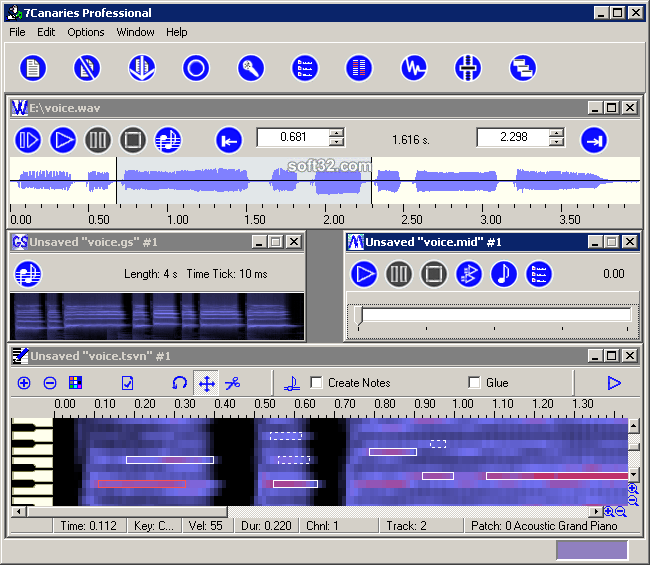Open the Edit menu
650x565 pixels.
pyautogui.click(x=46, y=32)
